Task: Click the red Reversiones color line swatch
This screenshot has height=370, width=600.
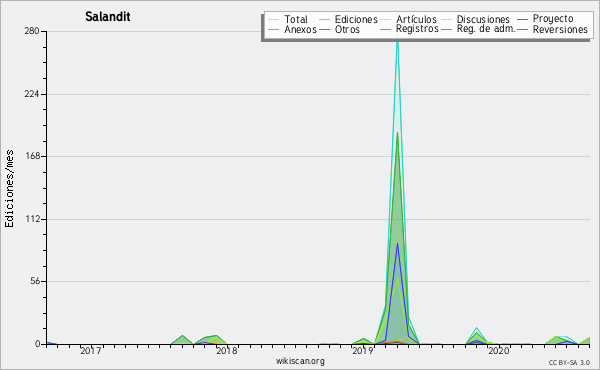Action: (x=522, y=29)
